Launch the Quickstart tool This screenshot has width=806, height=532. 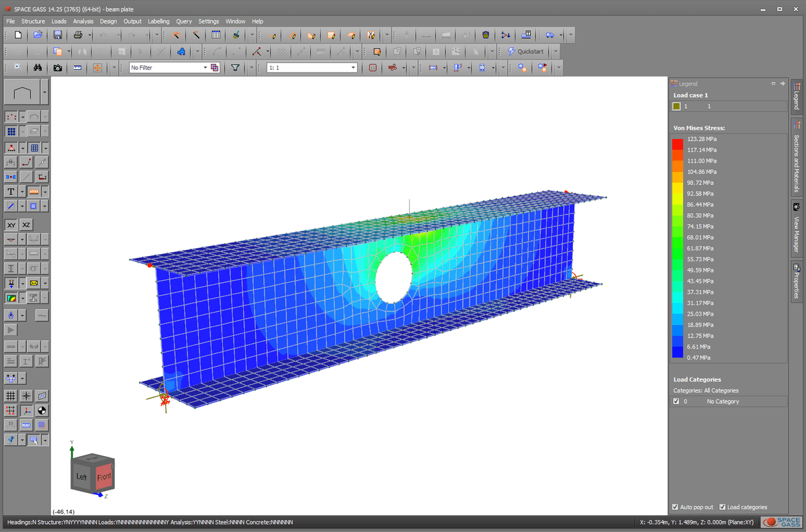point(527,50)
